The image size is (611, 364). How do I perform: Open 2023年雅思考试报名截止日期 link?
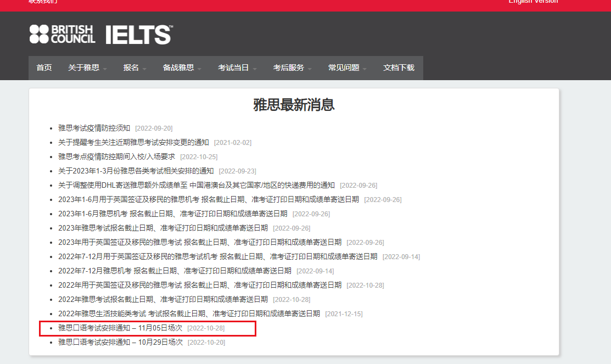tap(163, 228)
